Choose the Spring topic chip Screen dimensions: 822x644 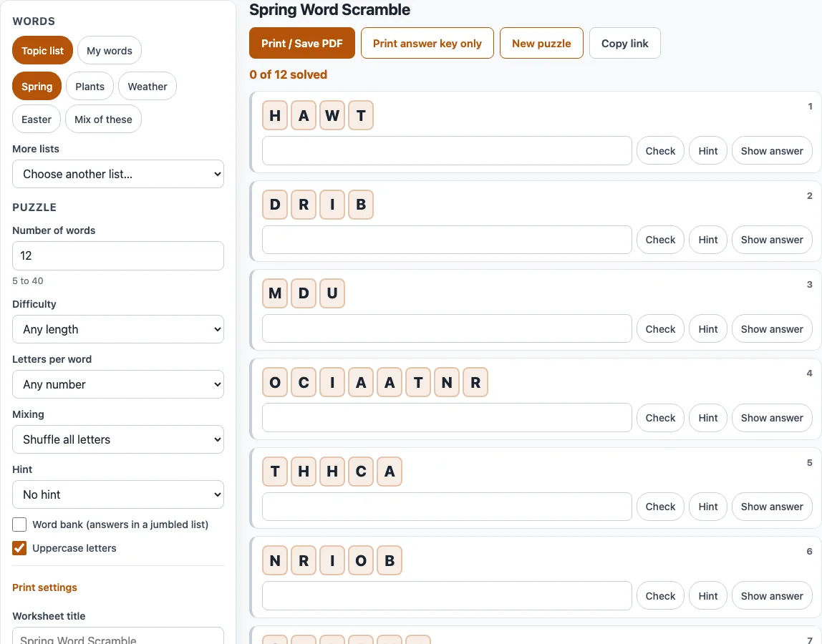[37, 86]
